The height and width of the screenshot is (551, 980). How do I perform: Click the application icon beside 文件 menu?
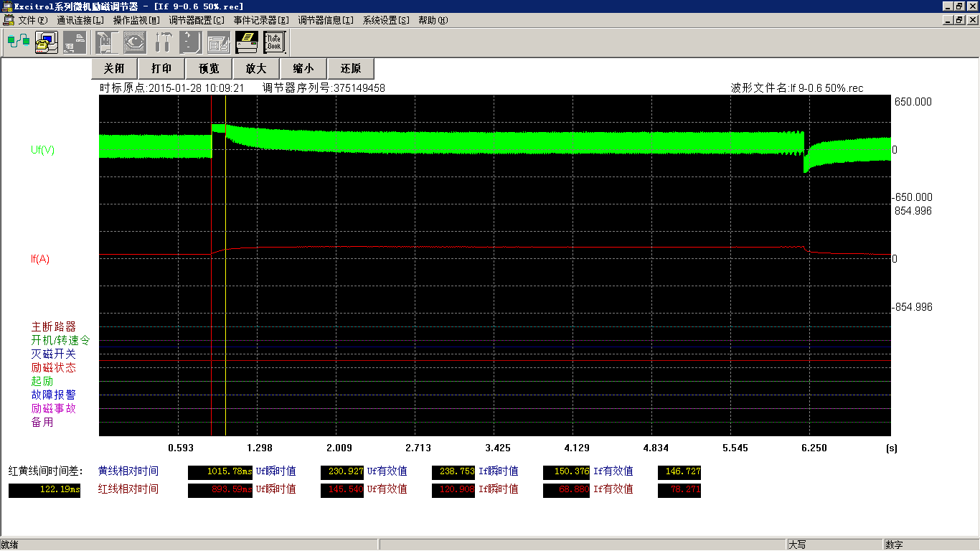9,20
